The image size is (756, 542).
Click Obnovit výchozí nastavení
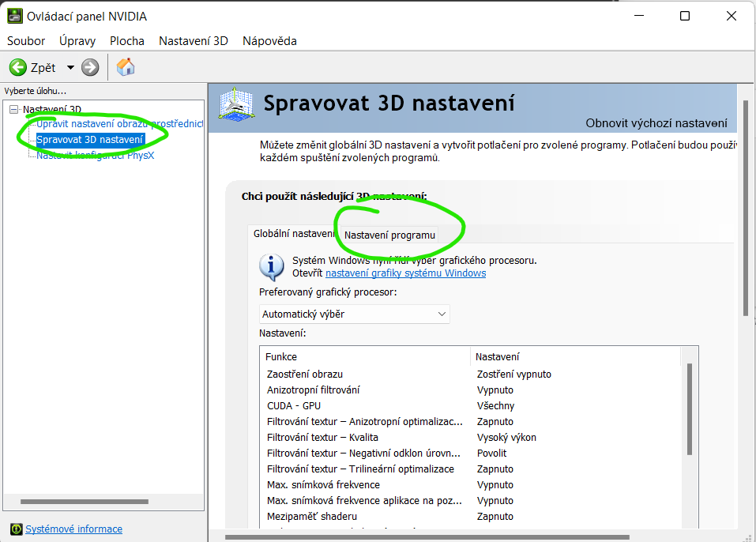click(656, 123)
